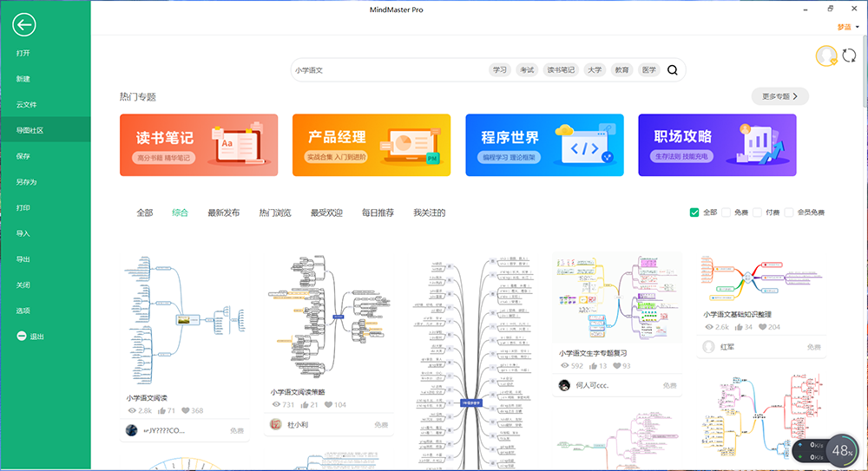This screenshot has width=868, height=471.
Task: Click author avatar of 何人可ccc.
Action: pos(564,385)
